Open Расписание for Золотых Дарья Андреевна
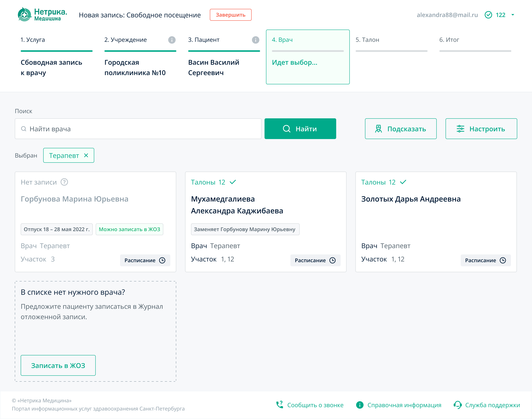The height and width of the screenshot is (419, 532). 485,260
